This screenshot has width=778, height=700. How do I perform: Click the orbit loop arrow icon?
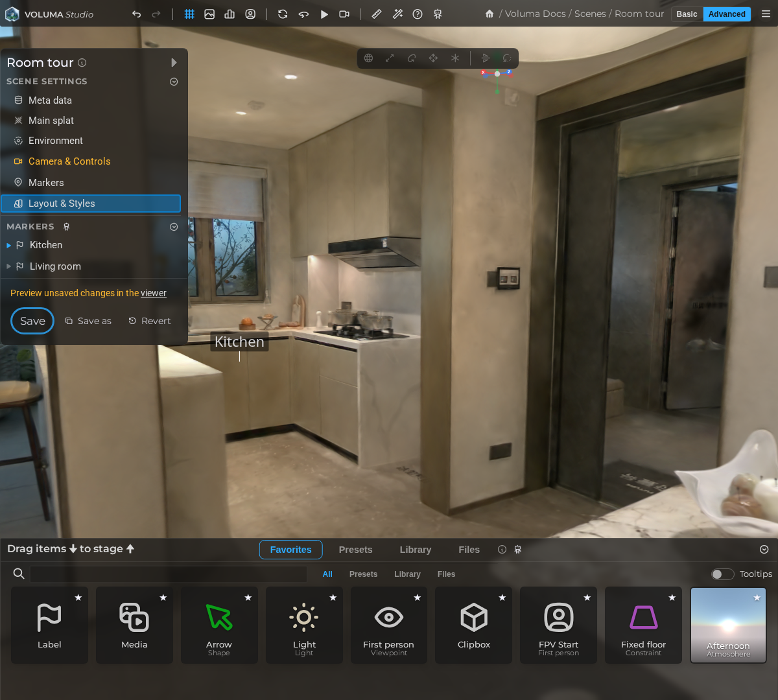(303, 14)
